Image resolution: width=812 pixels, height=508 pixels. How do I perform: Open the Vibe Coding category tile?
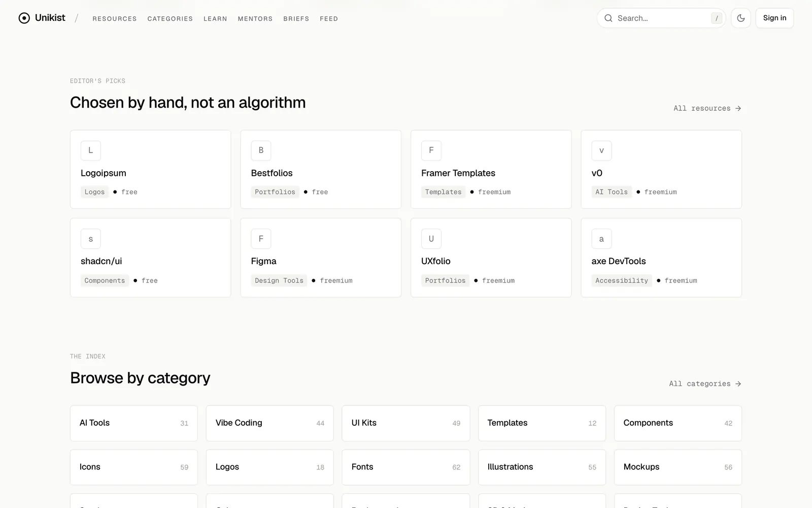click(x=270, y=423)
